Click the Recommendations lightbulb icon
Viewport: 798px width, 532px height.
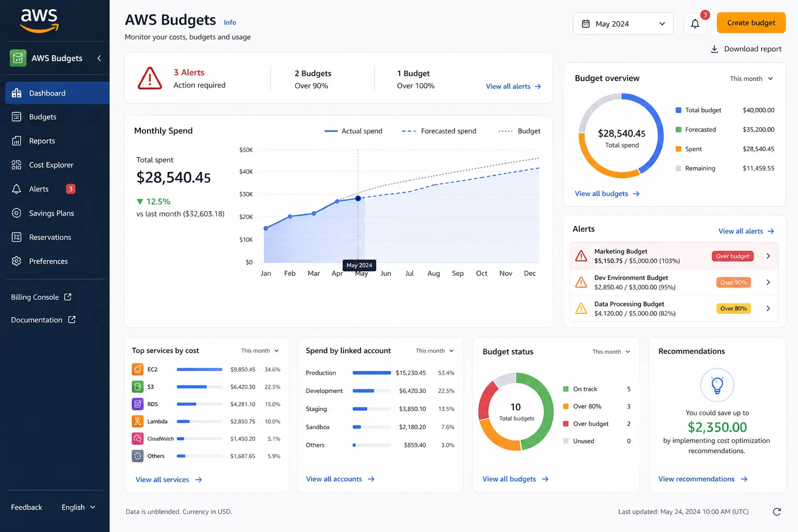717,385
